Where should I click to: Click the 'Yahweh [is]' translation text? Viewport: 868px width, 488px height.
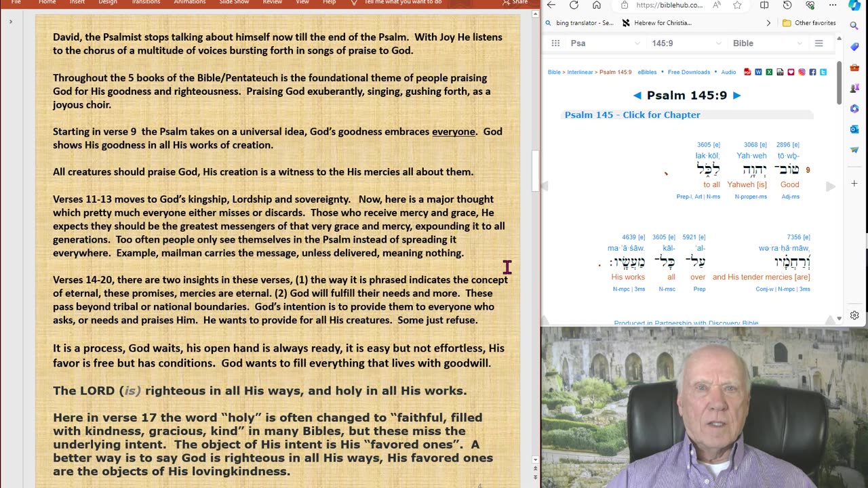pos(747,184)
